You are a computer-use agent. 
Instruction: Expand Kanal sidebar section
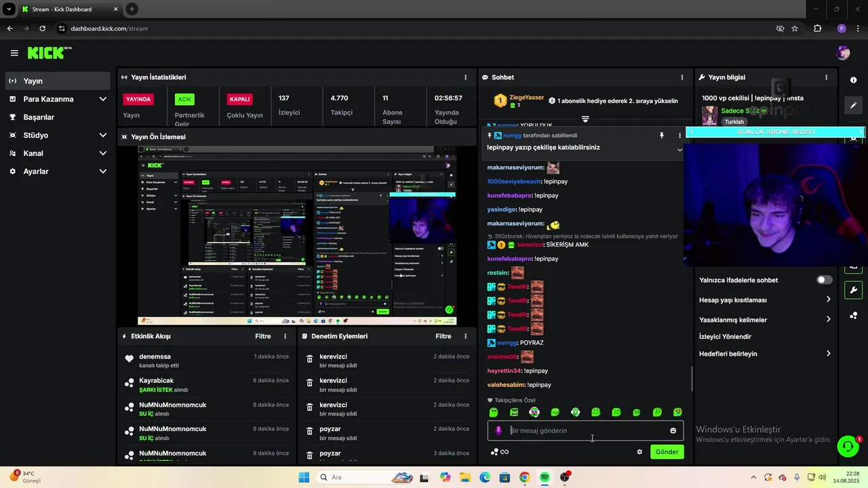(103, 153)
